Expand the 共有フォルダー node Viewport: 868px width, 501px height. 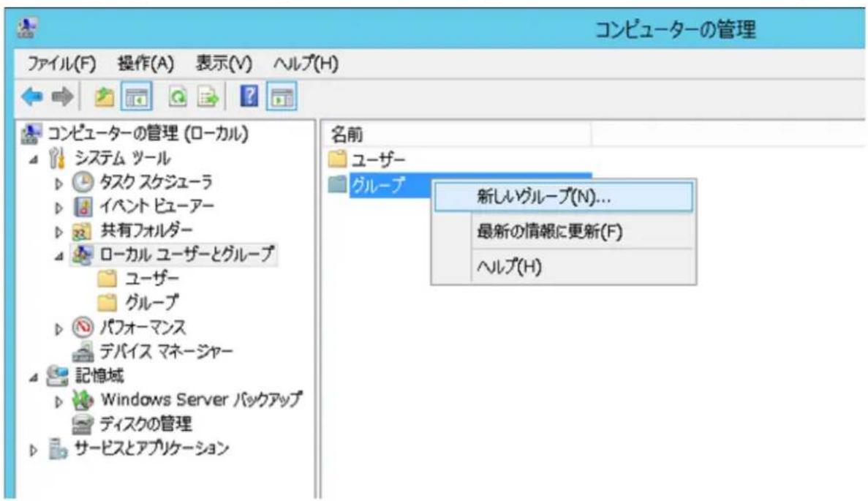click(x=59, y=232)
